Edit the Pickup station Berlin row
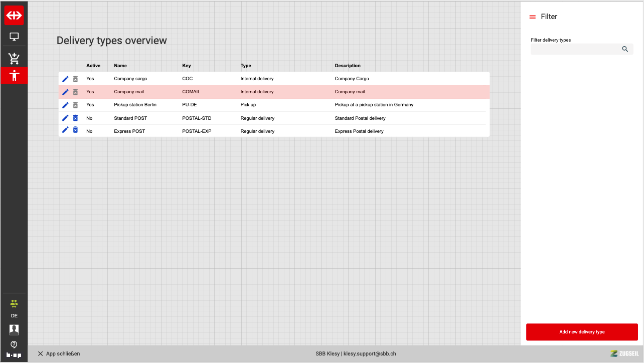Screen dimensions: 644x363 (65, 105)
